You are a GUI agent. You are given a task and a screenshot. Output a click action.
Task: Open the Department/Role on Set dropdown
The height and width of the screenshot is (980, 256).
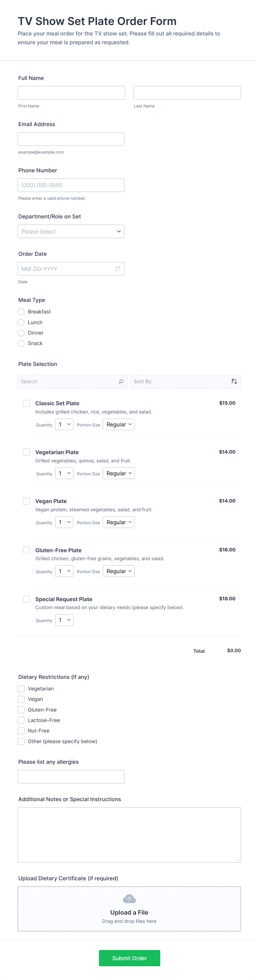pyautogui.click(x=71, y=231)
